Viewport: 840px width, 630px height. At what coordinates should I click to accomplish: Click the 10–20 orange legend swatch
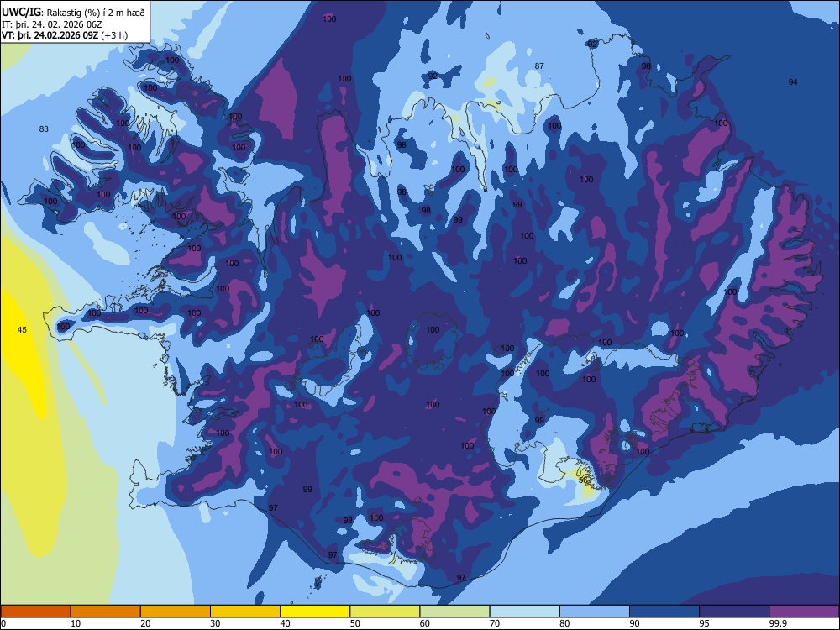(x=106, y=612)
